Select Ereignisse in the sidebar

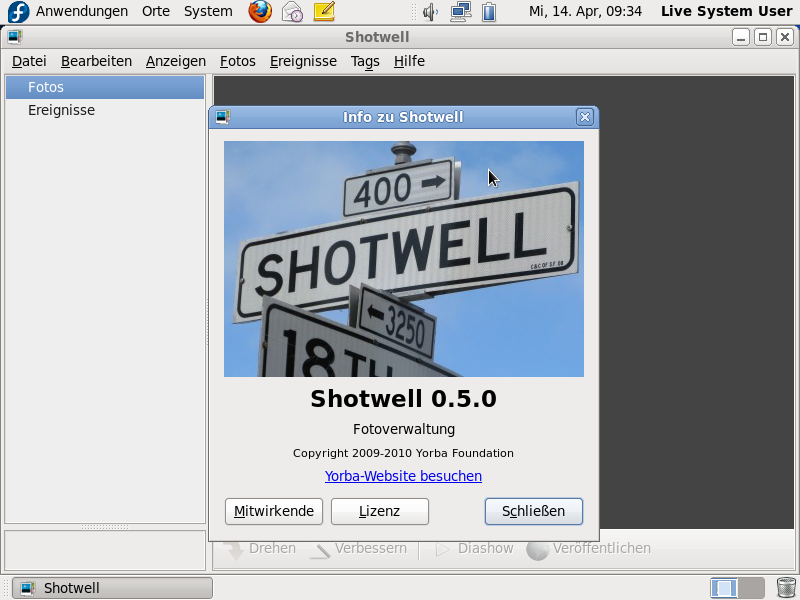105,110
